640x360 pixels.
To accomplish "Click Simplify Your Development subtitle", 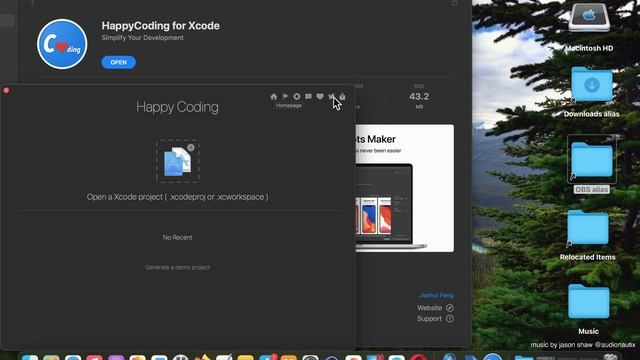I will point(142,38).
